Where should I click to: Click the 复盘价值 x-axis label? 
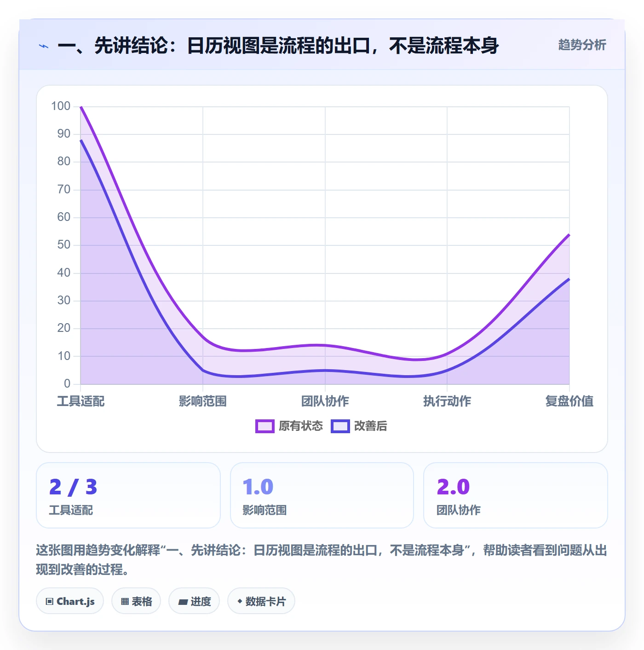point(569,401)
